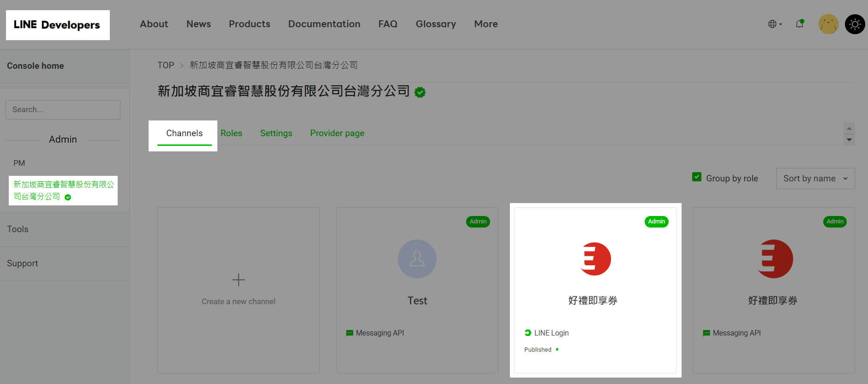
Task: Go to Documentation
Action: coord(324,24)
